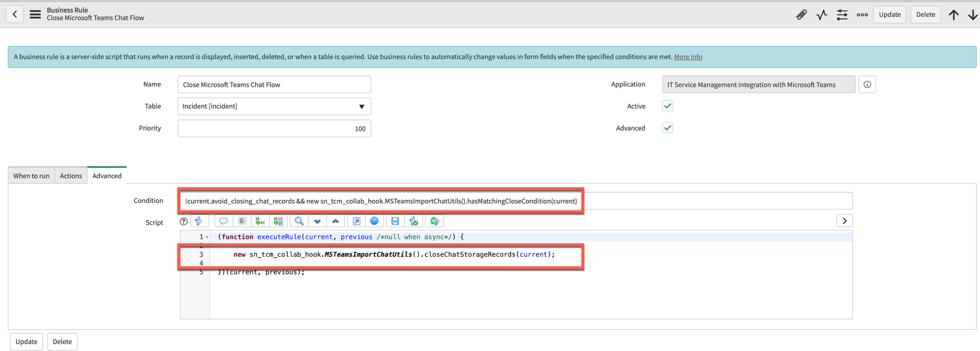Click the Update button in the header
Viewport: 980px width, 351px height.
coord(890,15)
